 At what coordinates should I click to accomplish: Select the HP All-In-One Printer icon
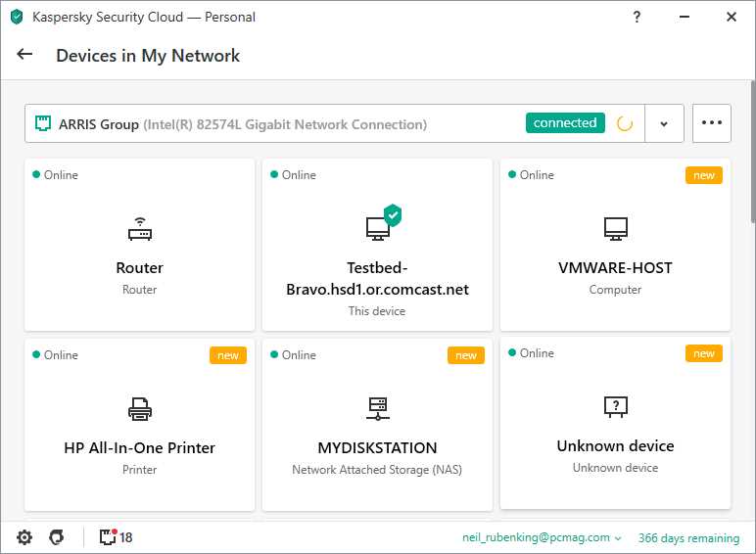coord(140,409)
